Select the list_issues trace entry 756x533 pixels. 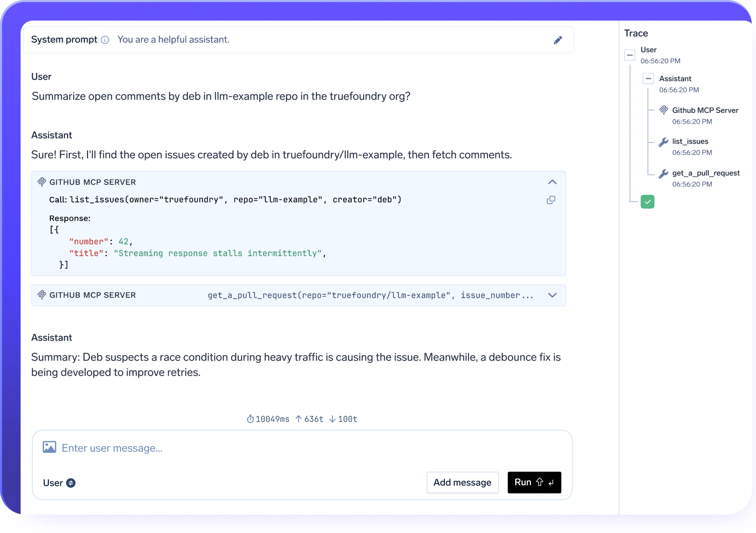click(x=690, y=141)
